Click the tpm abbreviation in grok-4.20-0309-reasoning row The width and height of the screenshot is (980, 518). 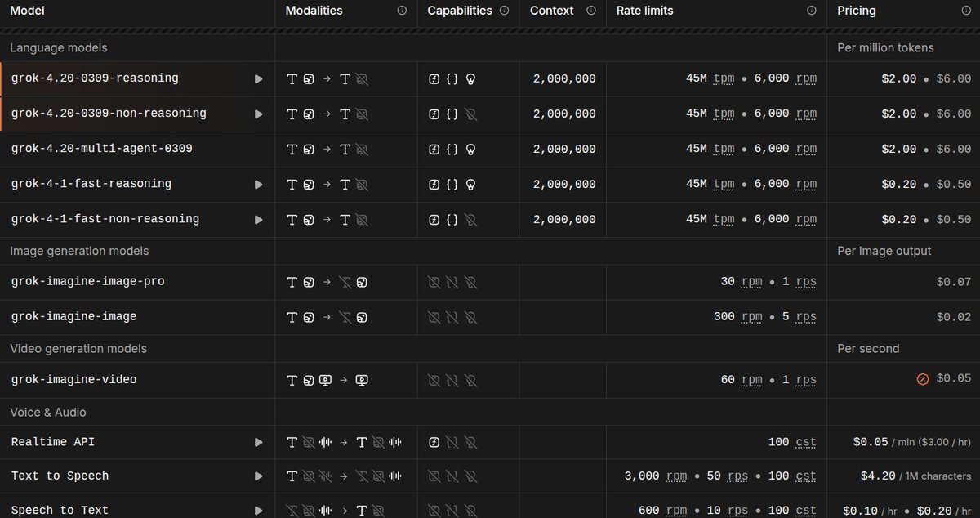click(x=724, y=79)
